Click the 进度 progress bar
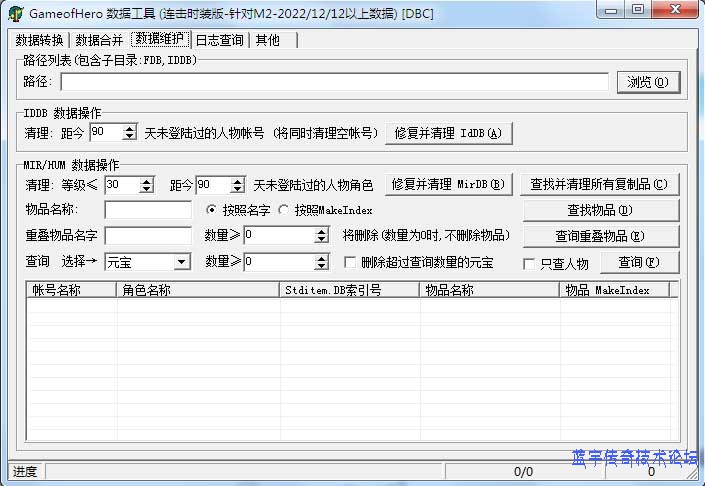 244,472
